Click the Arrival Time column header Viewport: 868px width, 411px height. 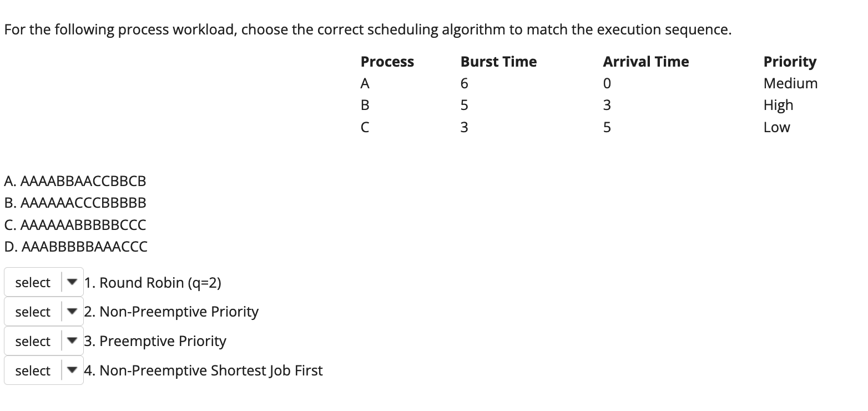tap(645, 62)
